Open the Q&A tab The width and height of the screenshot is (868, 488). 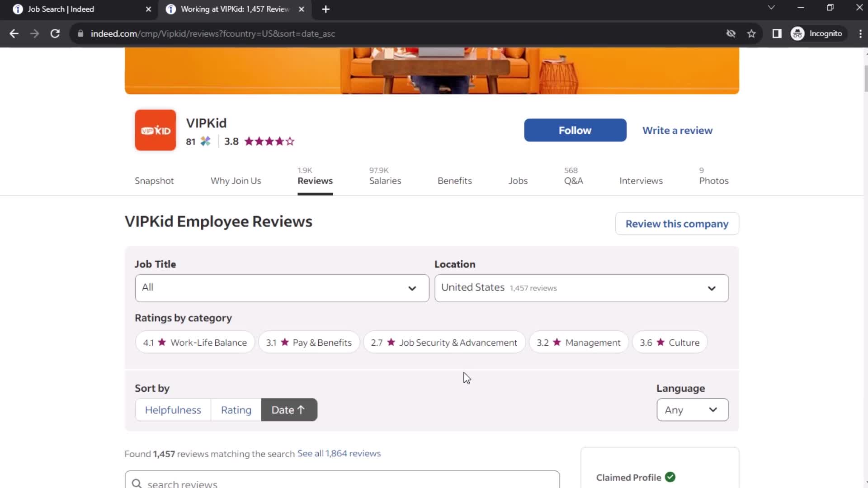pos(574,181)
